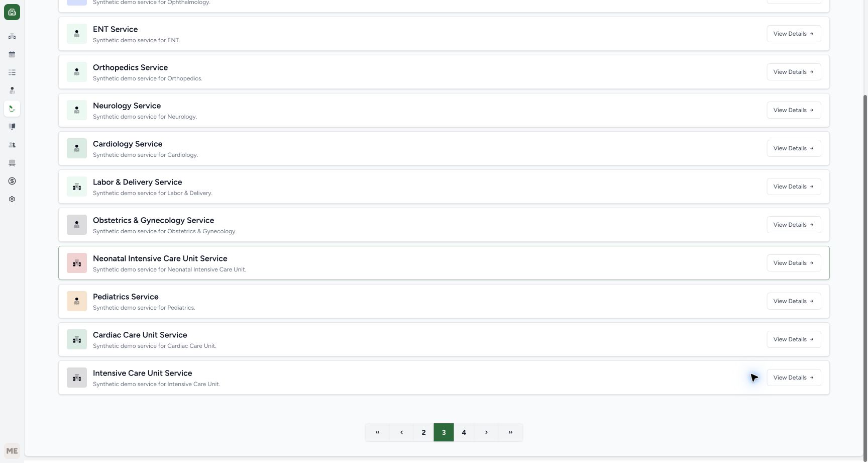This screenshot has height=463, width=868.
Task: View Details for Cardiac Care Unit Service
Action: tap(794, 339)
